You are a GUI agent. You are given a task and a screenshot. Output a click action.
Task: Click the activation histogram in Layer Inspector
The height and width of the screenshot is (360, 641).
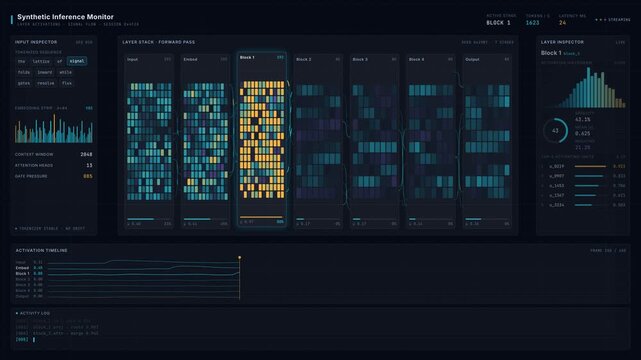583,87
